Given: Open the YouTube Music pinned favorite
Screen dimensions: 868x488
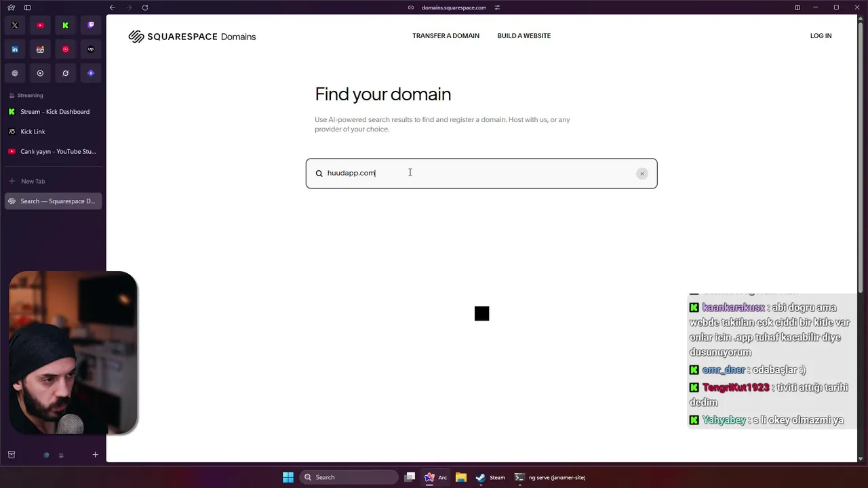Looking at the screenshot, I should tap(66, 49).
